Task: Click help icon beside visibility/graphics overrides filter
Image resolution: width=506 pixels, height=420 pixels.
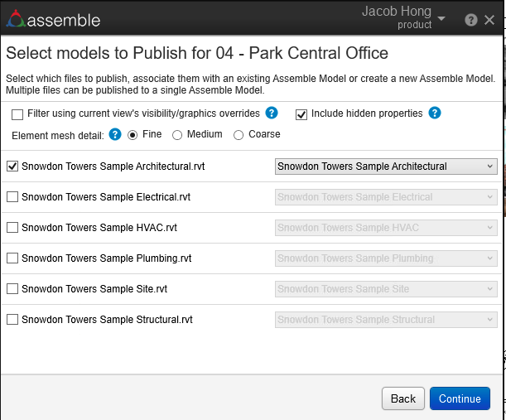Action: [x=272, y=113]
